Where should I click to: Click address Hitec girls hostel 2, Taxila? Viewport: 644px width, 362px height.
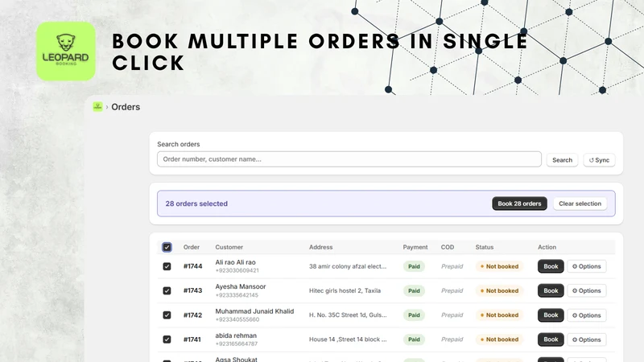pyautogui.click(x=345, y=290)
